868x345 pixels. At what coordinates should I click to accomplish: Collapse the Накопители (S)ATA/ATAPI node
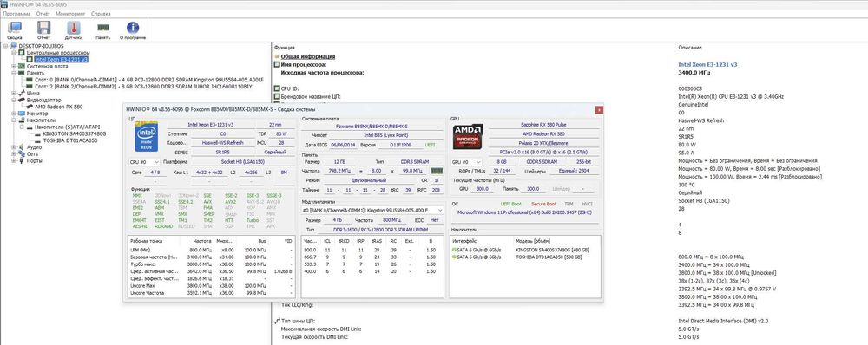22,127
